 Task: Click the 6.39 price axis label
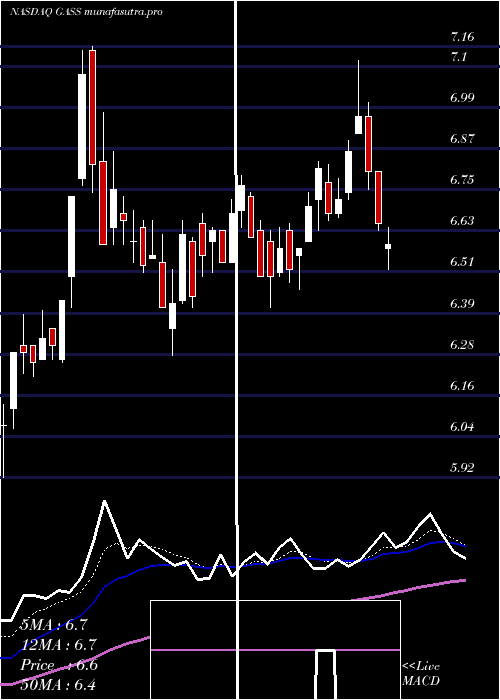coord(462,304)
